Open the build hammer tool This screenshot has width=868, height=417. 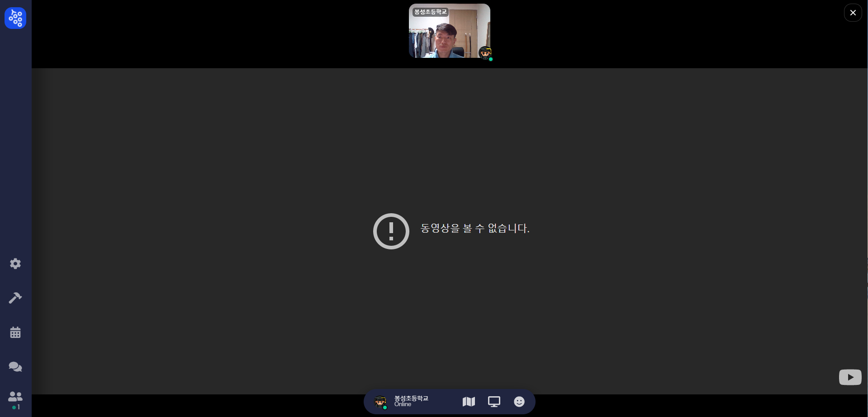pos(15,298)
